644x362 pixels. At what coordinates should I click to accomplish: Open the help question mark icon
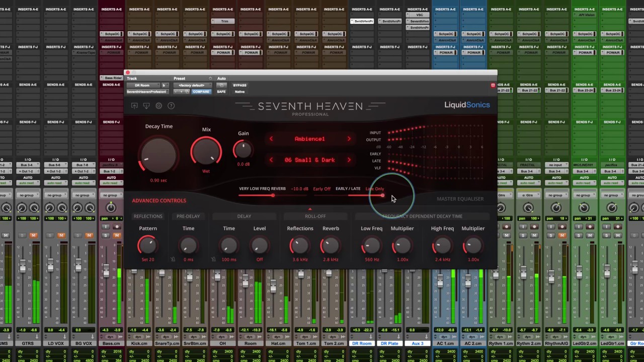171,106
